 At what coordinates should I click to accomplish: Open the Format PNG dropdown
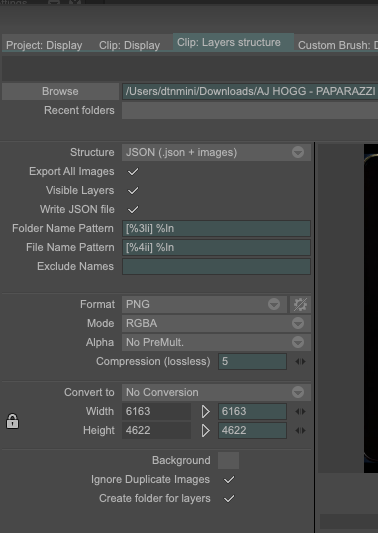click(x=204, y=304)
